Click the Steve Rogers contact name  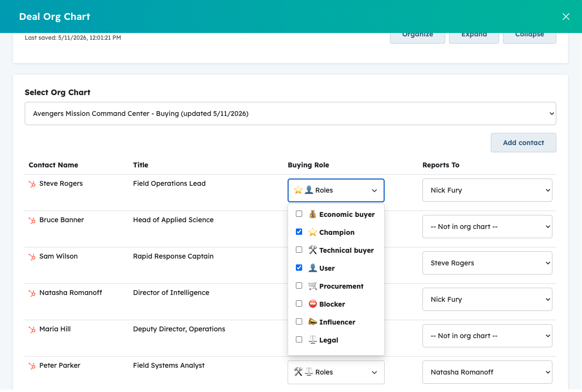coord(61,183)
